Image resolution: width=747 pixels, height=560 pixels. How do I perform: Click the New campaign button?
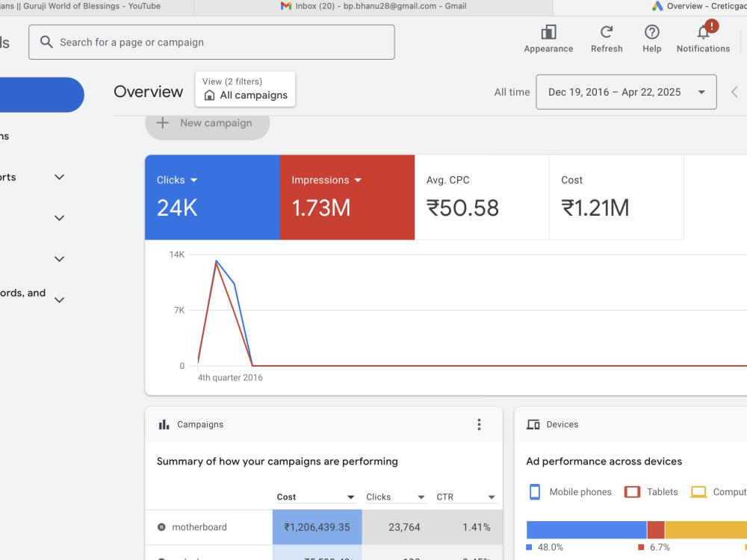[x=207, y=124]
